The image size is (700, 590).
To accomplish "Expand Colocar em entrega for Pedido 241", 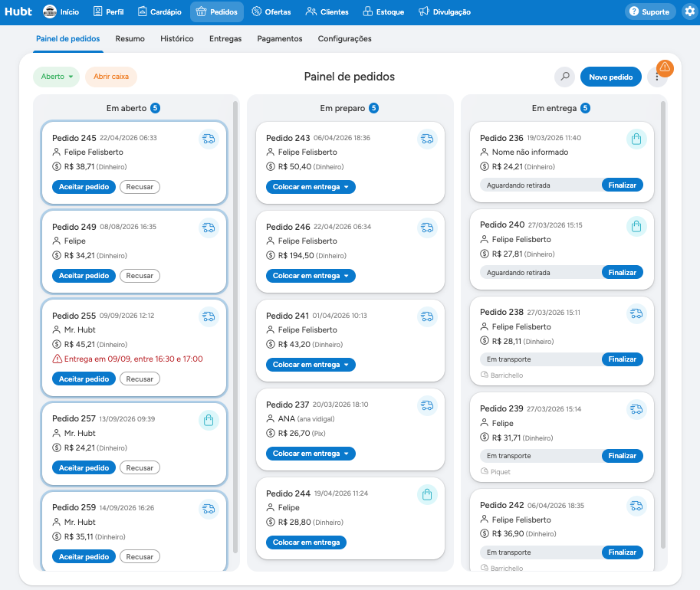I will point(347,365).
